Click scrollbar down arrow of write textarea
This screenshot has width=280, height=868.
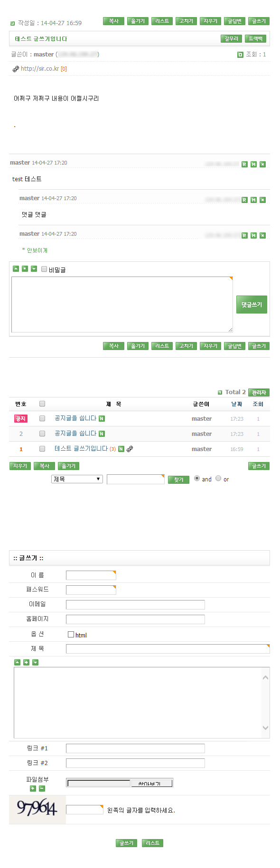click(x=265, y=728)
